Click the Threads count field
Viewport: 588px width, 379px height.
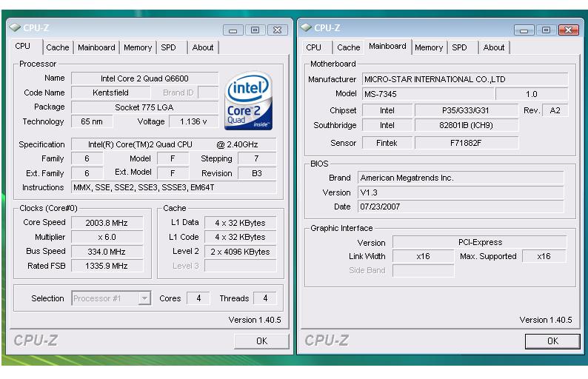click(265, 298)
